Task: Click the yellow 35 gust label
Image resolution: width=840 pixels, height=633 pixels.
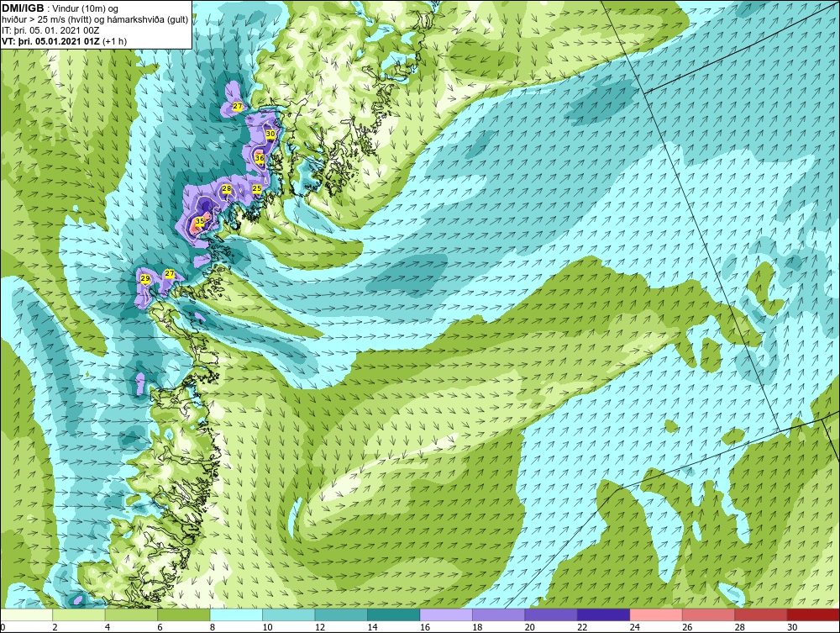Action: pyautogui.click(x=199, y=220)
